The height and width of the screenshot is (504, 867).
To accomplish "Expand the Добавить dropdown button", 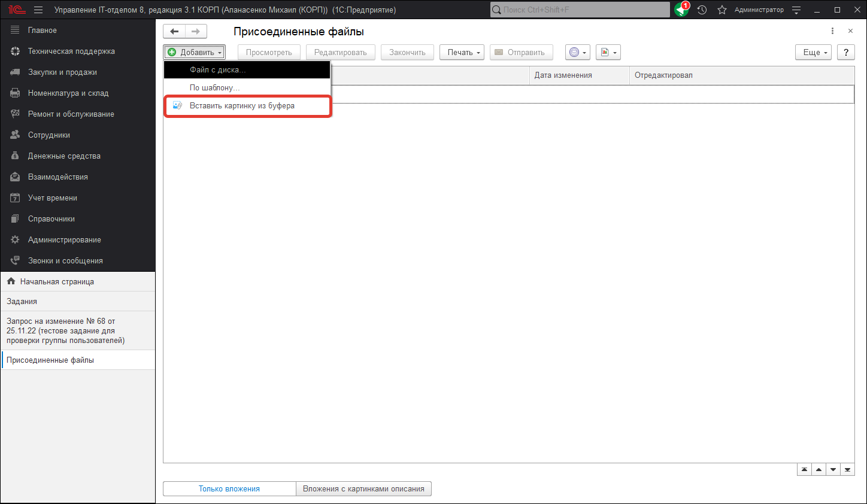I will coord(195,53).
